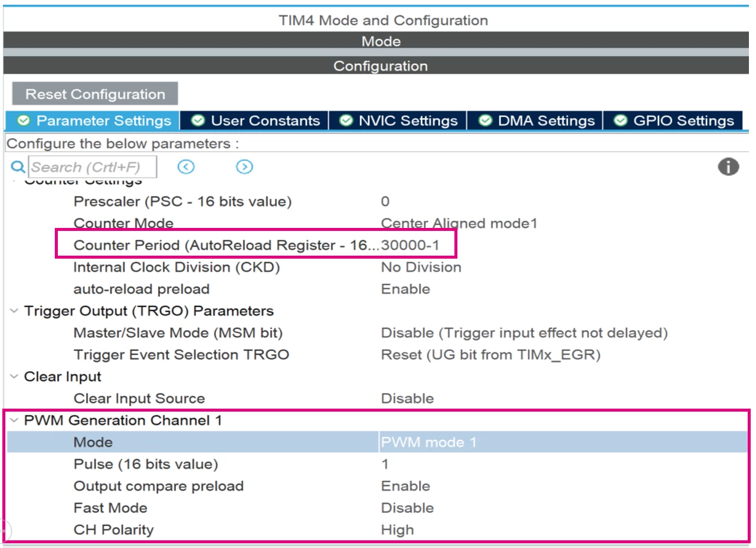
Task: Select the Counter Mode label
Action: 123,223
